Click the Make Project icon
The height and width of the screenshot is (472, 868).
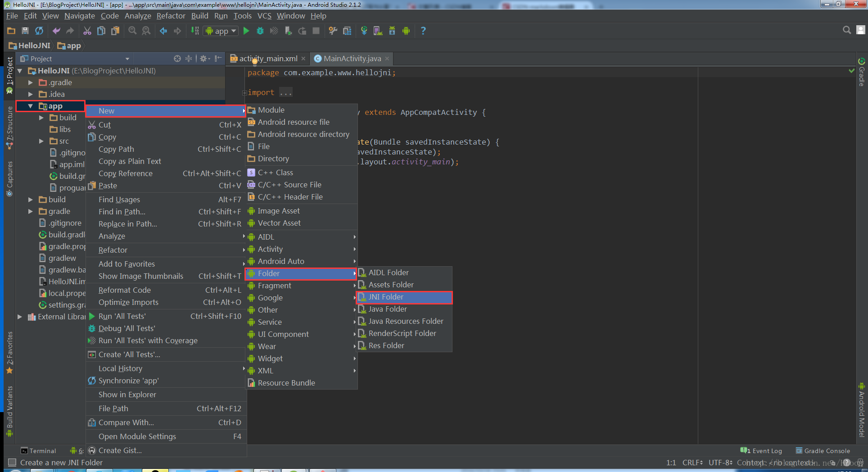coord(195,31)
